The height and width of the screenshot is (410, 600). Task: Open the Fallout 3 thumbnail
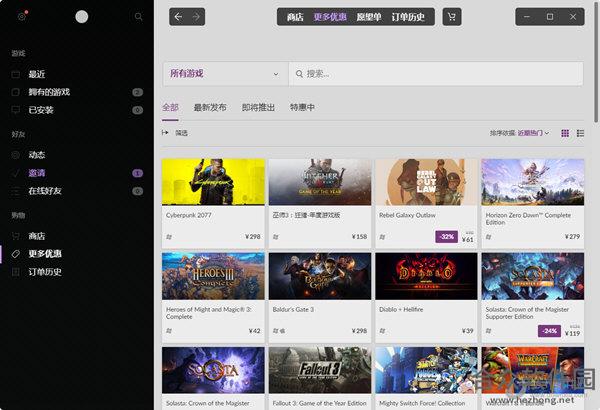pyautogui.click(x=320, y=370)
